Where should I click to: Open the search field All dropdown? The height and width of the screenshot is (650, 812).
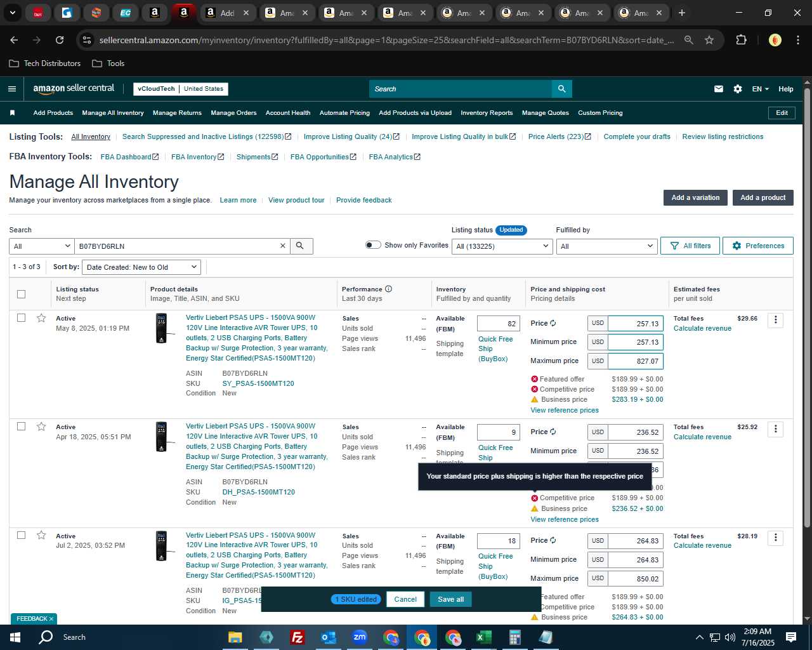(x=42, y=246)
